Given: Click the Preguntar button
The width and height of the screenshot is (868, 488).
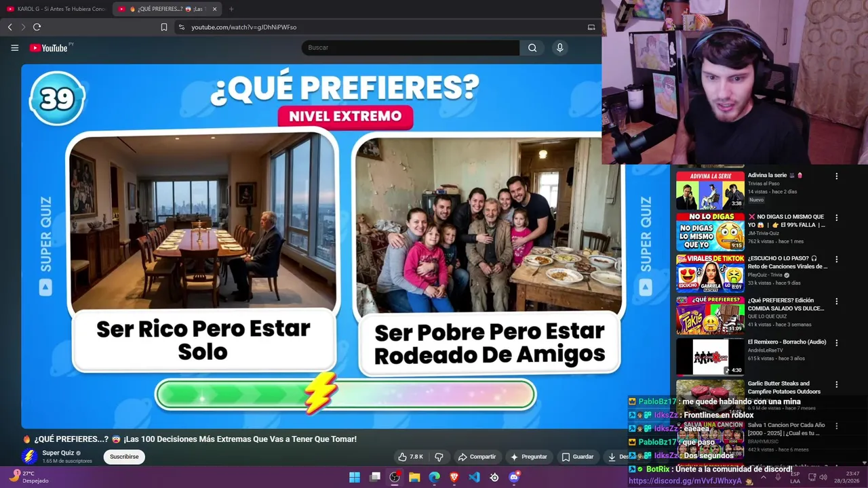Looking at the screenshot, I should pos(529,457).
